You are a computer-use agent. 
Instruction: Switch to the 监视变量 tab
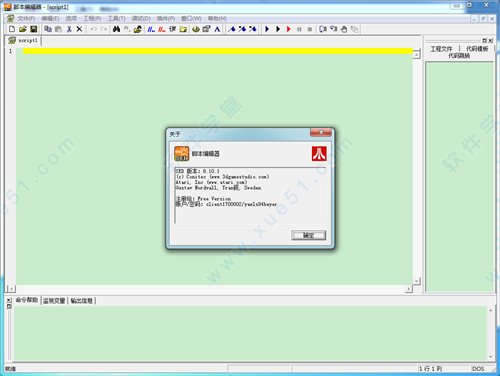click(x=54, y=301)
